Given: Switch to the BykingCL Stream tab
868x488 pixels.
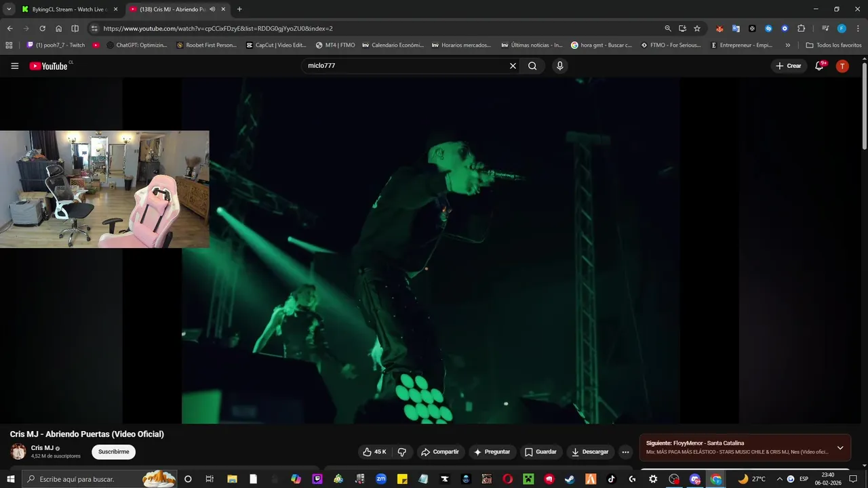Looking at the screenshot, I should point(70,9).
